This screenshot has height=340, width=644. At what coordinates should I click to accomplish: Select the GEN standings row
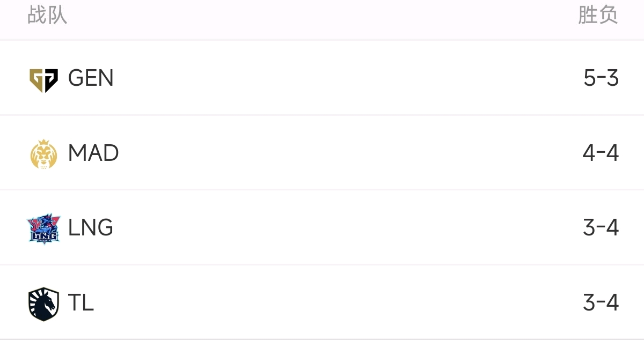pyautogui.click(x=322, y=78)
